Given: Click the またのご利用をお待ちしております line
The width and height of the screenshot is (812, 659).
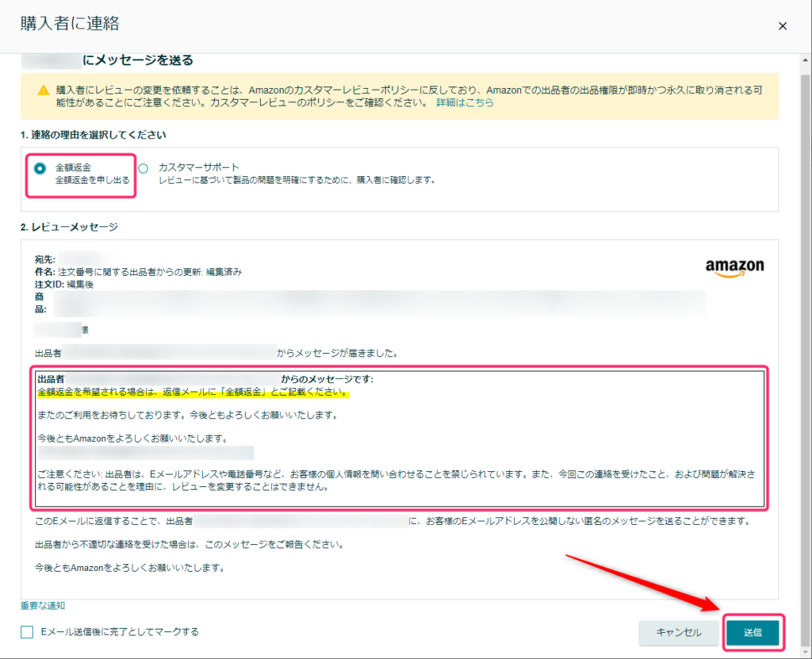Looking at the screenshot, I should pos(187,415).
